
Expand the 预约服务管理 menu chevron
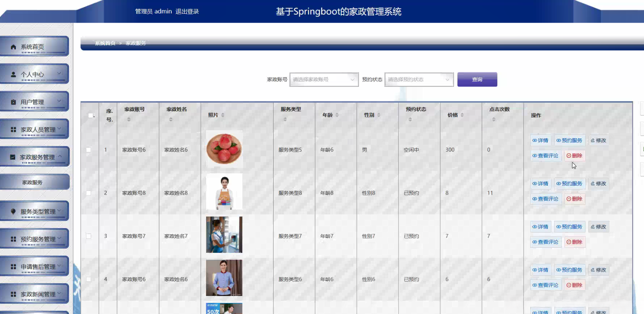pyautogui.click(x=59, y=238)
